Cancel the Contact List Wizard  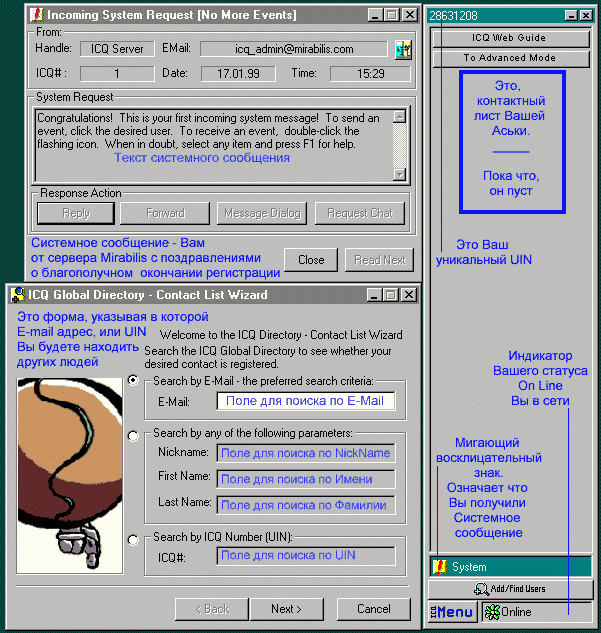click(374, 609)
